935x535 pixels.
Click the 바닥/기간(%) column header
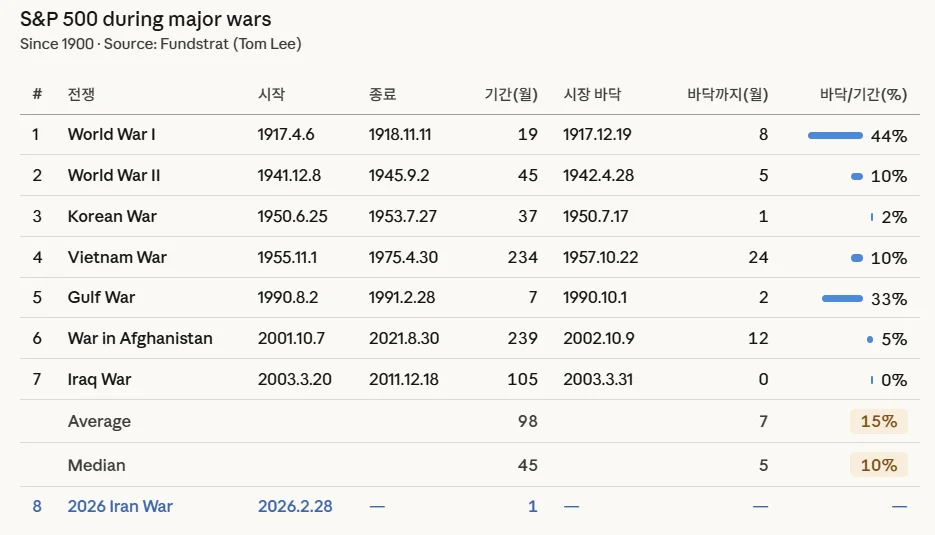(863, 95)
